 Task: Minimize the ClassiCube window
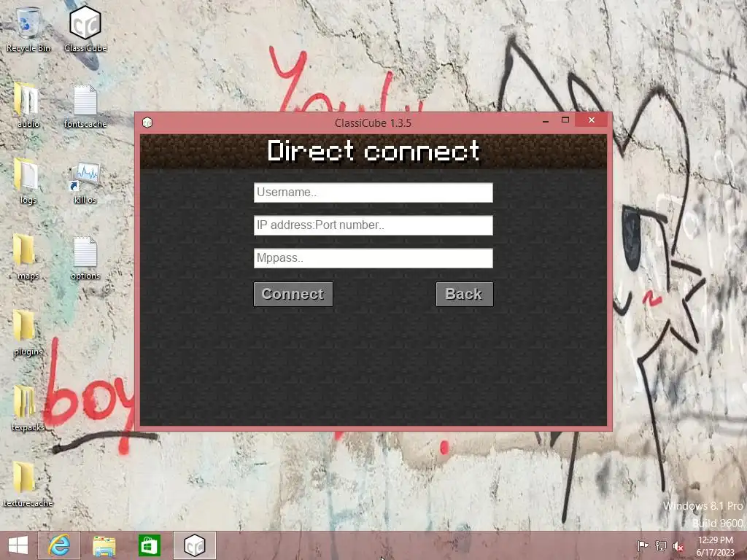click(546, 120)
